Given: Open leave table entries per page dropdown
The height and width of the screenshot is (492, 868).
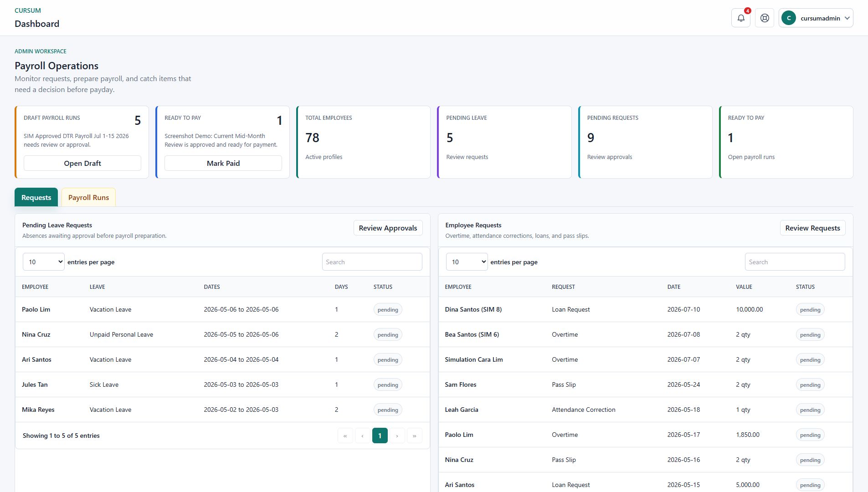Looking at the screenshot, I should [44, 262].
